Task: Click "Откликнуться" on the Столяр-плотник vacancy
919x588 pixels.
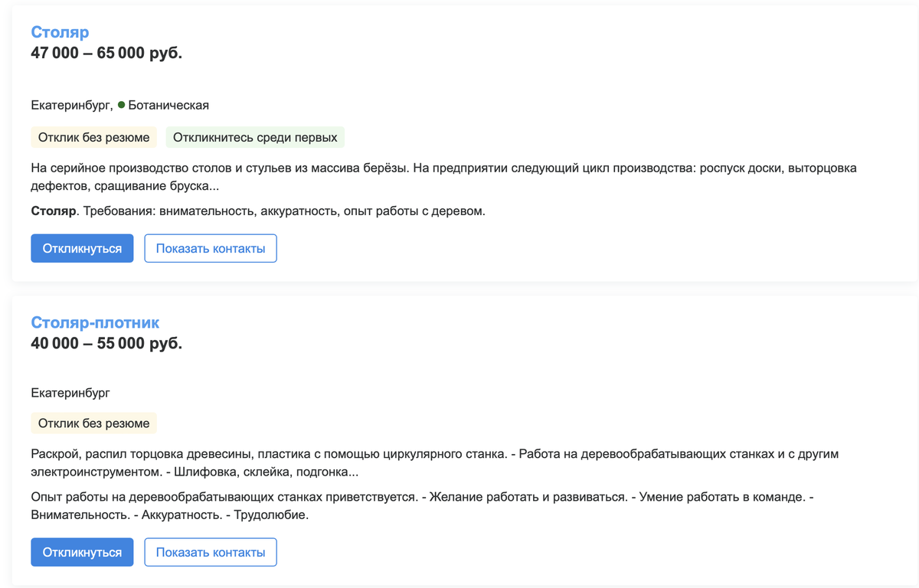Action: [82, 551]
